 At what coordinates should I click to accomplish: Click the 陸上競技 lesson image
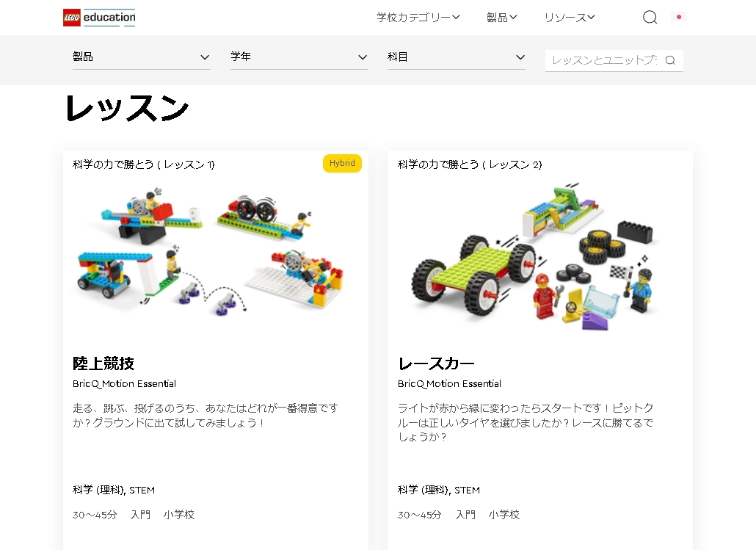click(x=210, y=251)
